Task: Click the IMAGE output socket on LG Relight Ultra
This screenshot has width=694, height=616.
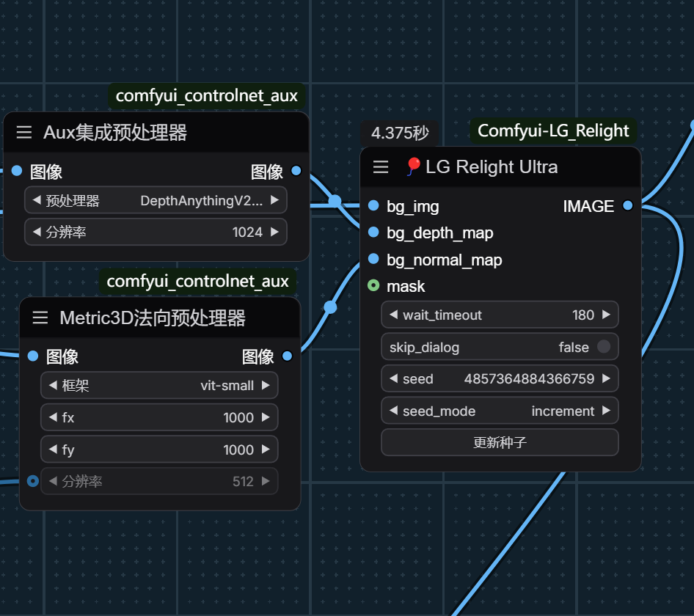Action: click(628, 205)
